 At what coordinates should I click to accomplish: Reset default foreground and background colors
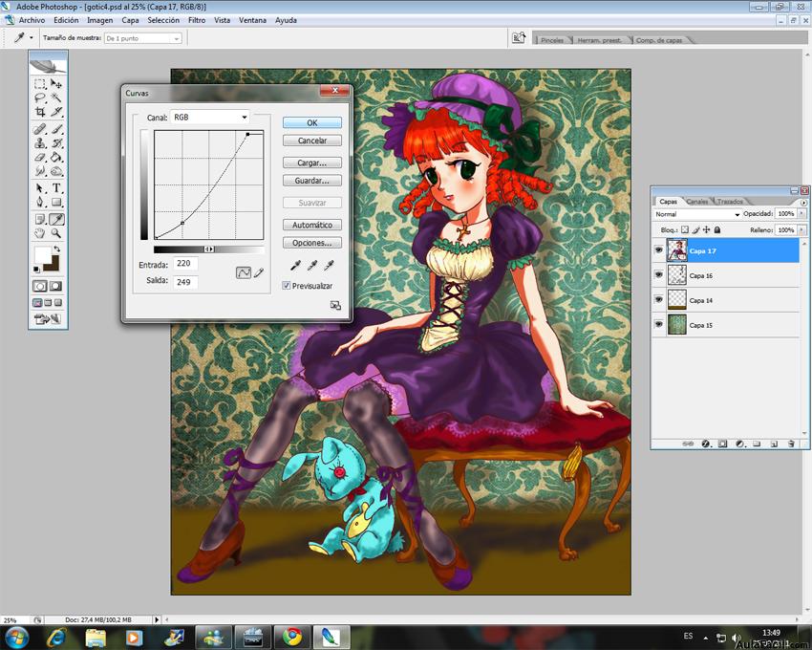(36, 269)
